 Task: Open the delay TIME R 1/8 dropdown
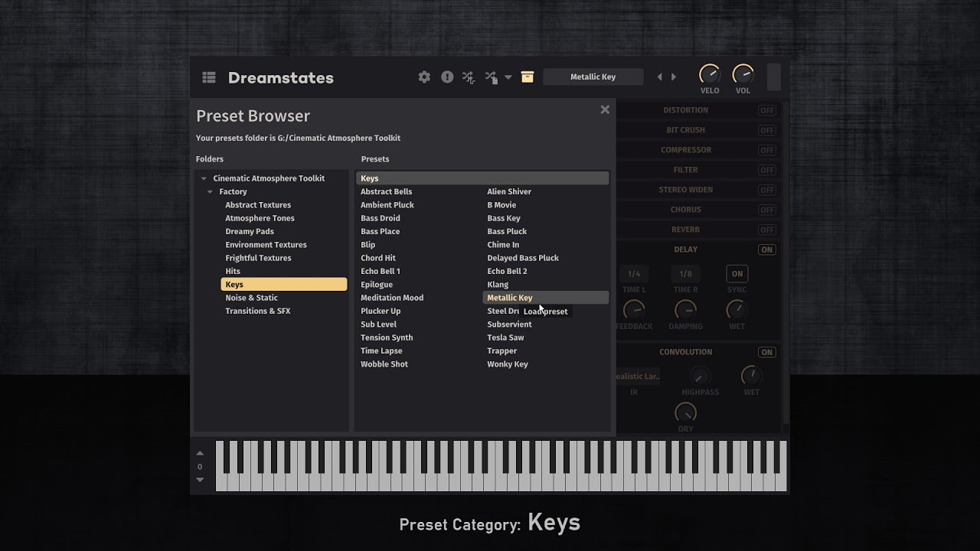[685, 273]
